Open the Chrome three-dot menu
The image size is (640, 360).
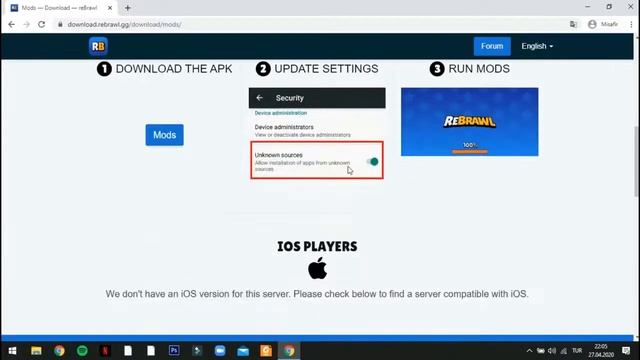click(x=631, y=24)
